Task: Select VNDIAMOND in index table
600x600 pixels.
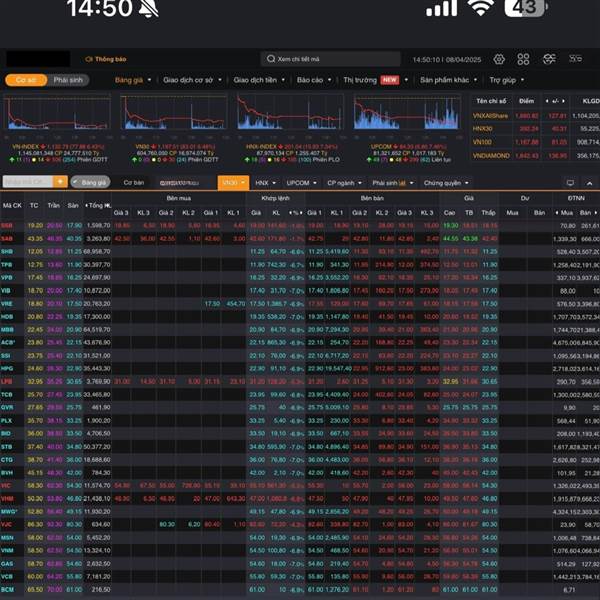Action: [x=491, y=156]
